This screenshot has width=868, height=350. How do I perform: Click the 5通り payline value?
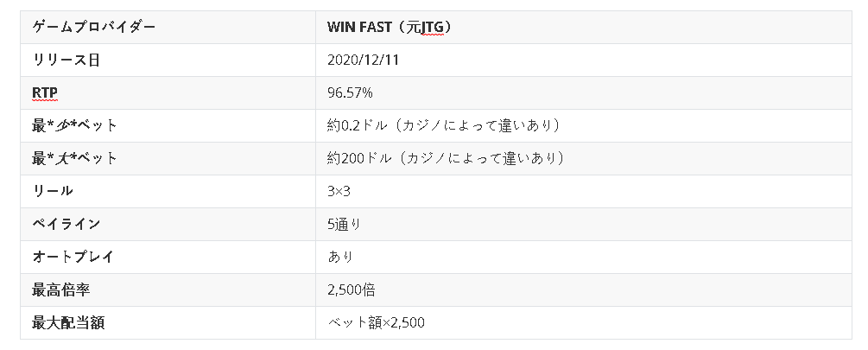coord(344,224)
